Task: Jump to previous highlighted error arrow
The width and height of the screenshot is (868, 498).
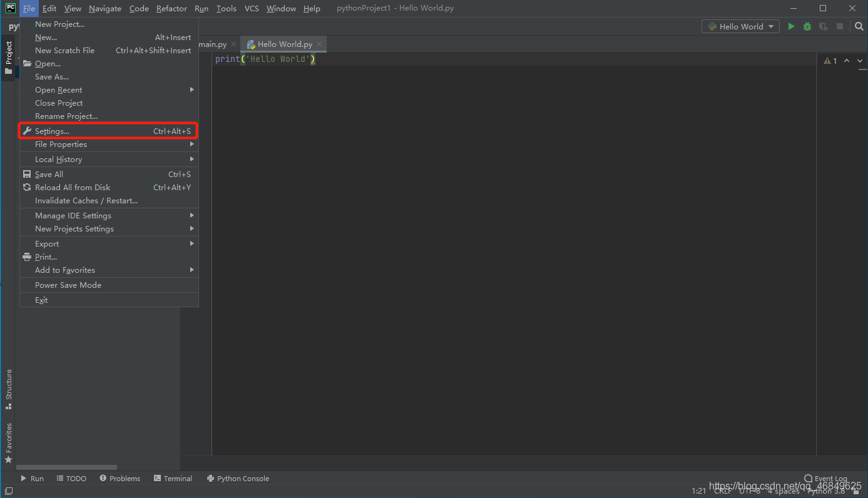Action: click(x=847, y=61)
